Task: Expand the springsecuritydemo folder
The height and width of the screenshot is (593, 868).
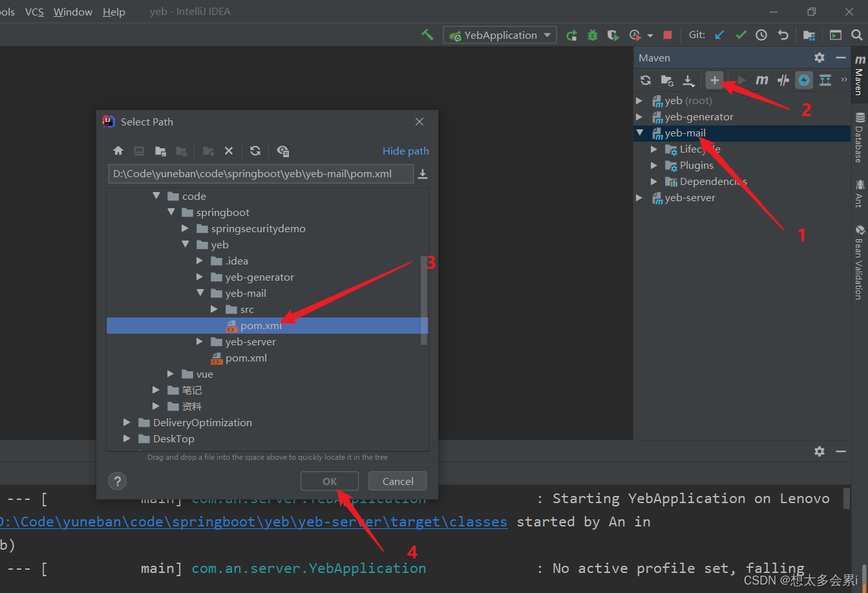Action: pos(185,228)
